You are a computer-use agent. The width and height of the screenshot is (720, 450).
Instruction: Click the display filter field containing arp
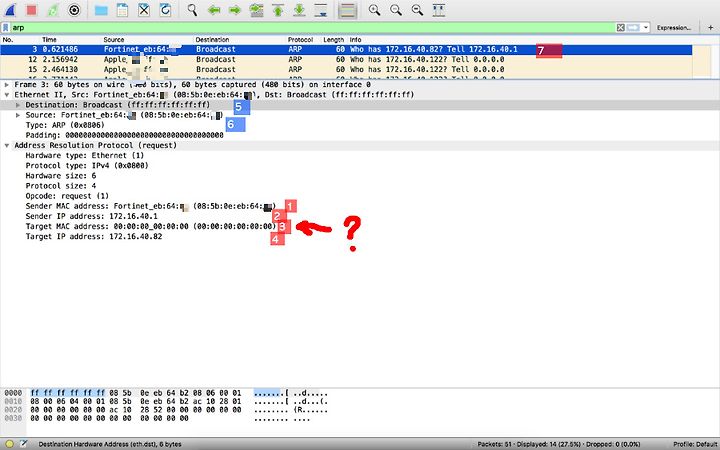312,28
